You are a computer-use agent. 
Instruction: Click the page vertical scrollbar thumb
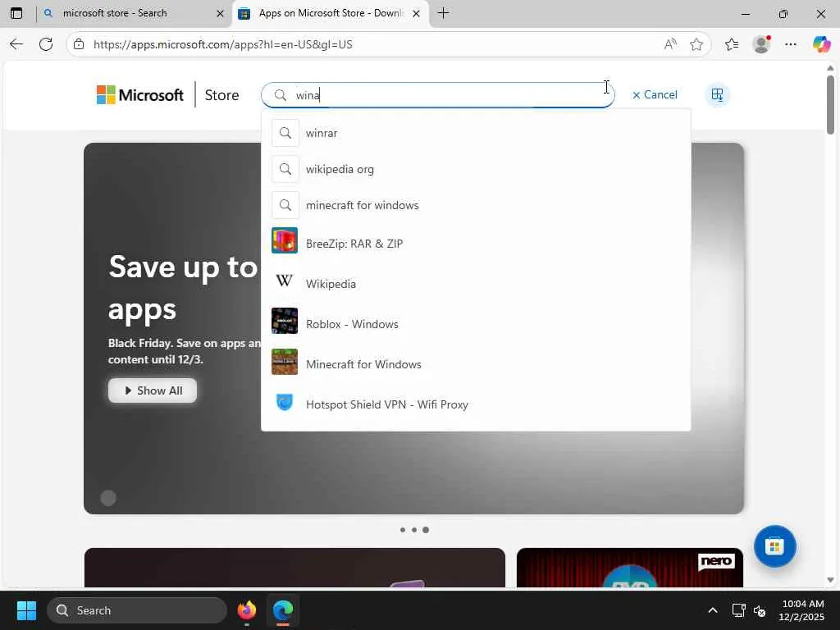[830, 104]
